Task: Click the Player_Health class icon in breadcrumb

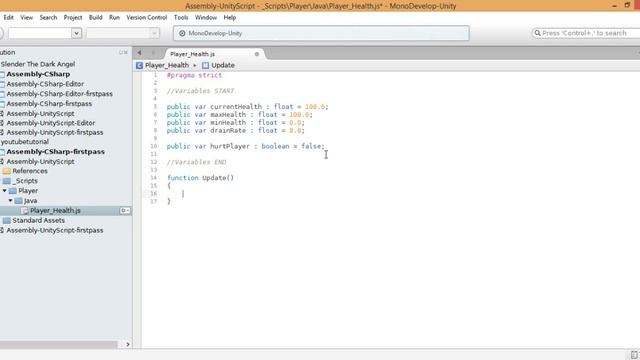Action: [140, 65]
